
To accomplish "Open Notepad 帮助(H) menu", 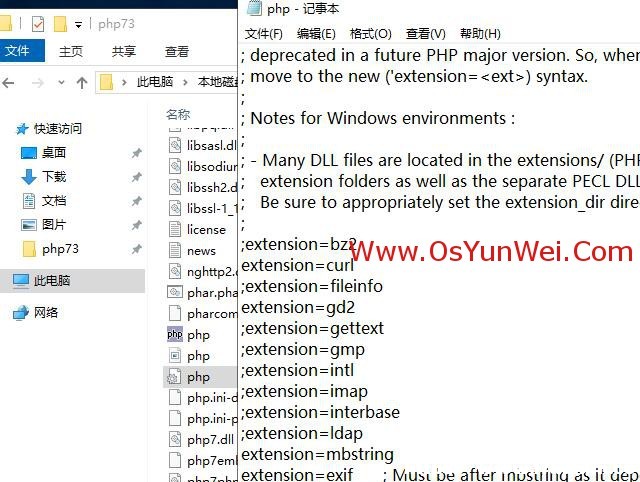I will 480,33.
